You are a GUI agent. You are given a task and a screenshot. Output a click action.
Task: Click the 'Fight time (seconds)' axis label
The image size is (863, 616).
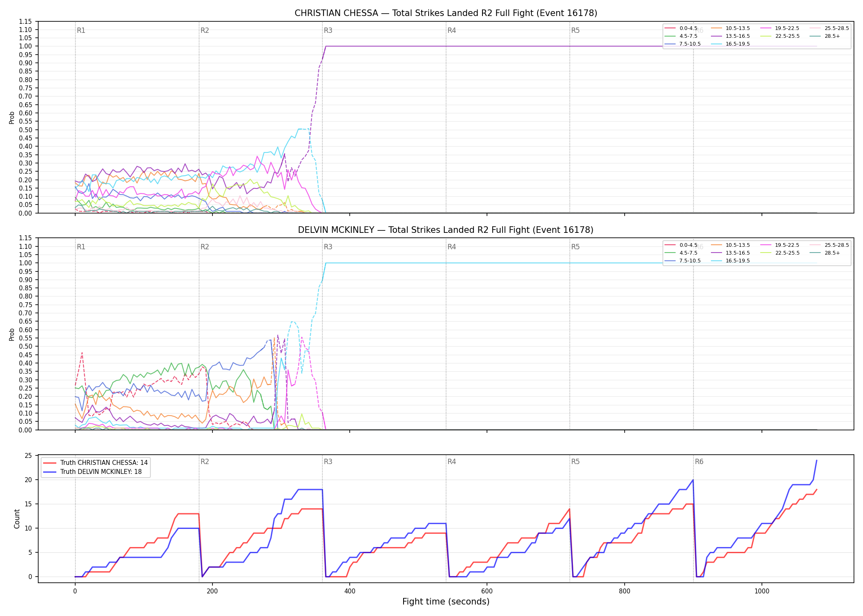446,602
